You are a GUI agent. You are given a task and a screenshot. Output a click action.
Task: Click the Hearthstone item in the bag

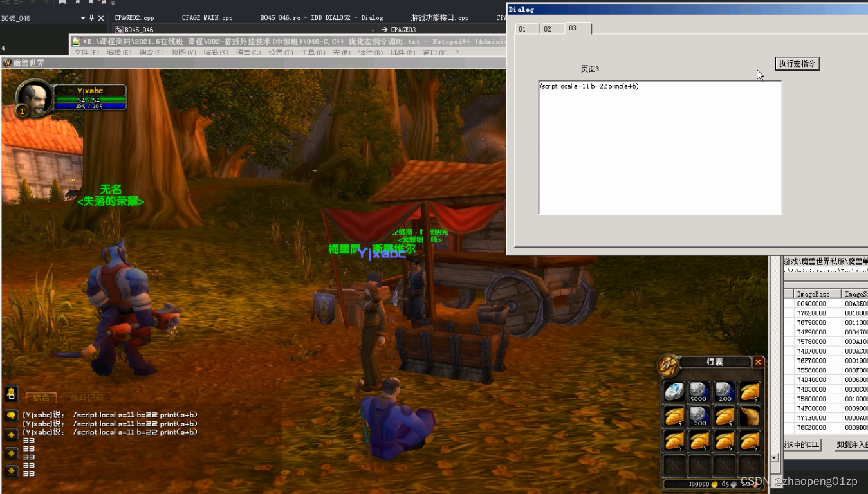[674, 392]
